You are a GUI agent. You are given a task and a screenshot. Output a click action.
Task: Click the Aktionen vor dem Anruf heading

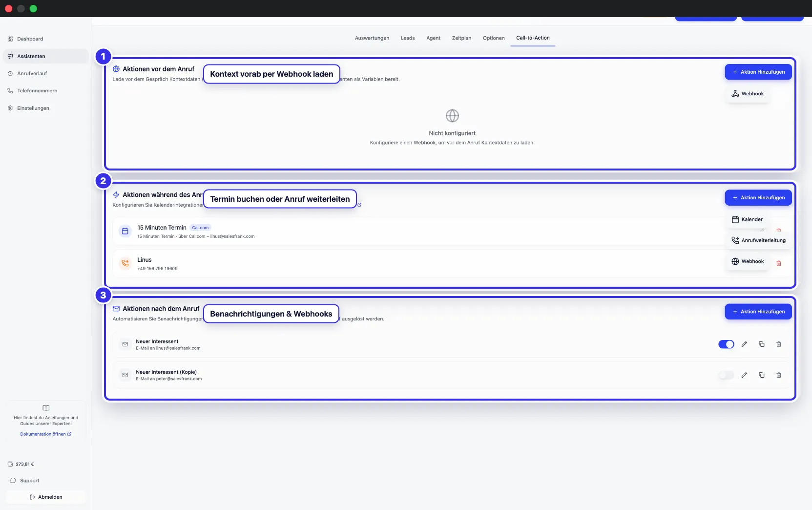click(158, 69)
